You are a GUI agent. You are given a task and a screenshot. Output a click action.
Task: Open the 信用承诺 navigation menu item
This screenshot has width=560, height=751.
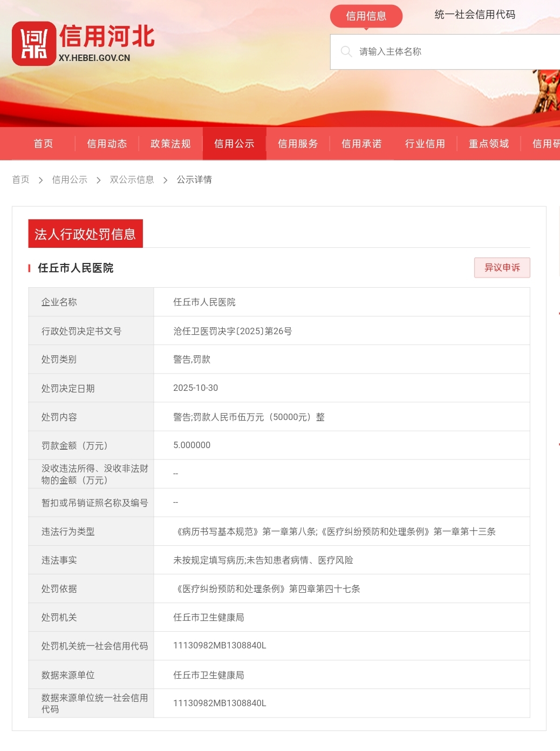(x=361, y=144)
